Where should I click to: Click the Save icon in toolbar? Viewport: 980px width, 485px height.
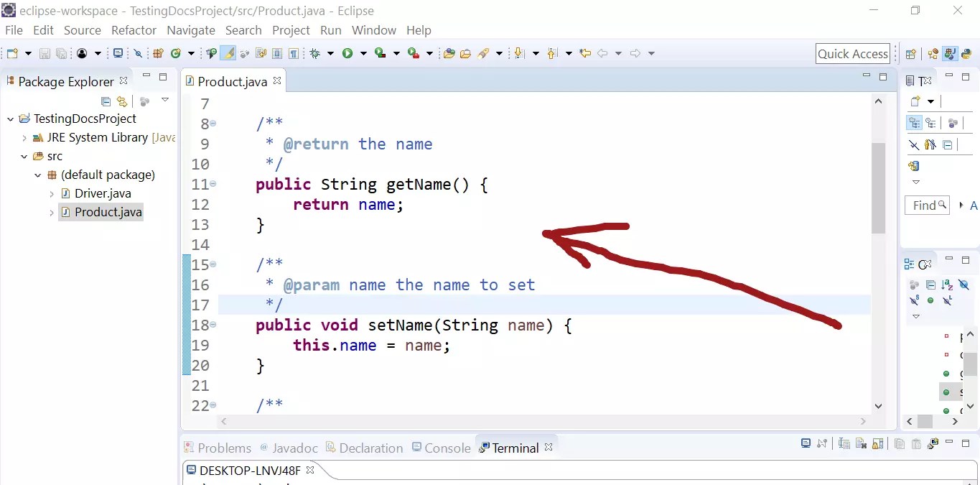(45, 53)
